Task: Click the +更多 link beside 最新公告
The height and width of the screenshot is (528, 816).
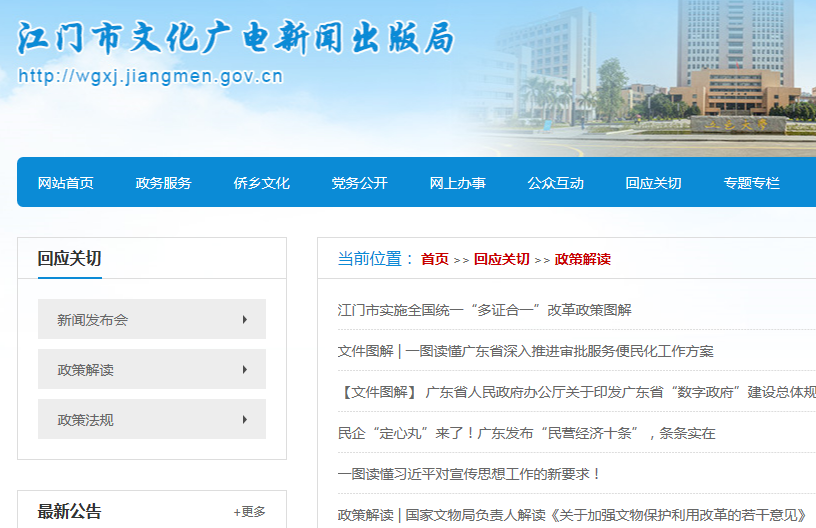Action: click(250, 512)
